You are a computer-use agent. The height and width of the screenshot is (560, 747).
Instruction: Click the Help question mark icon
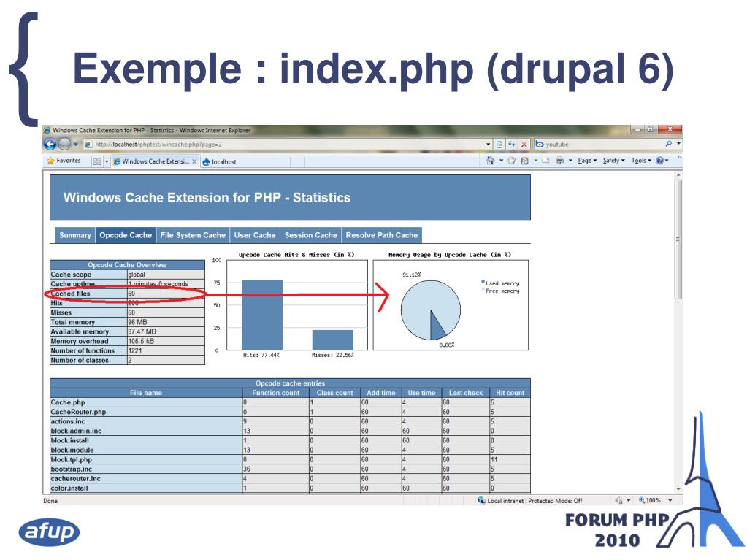coord(660,161)
